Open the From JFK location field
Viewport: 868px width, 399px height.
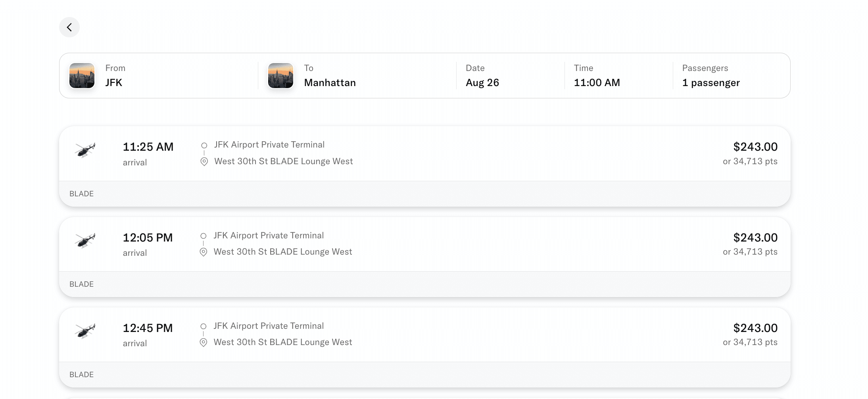tap(159, 75)
